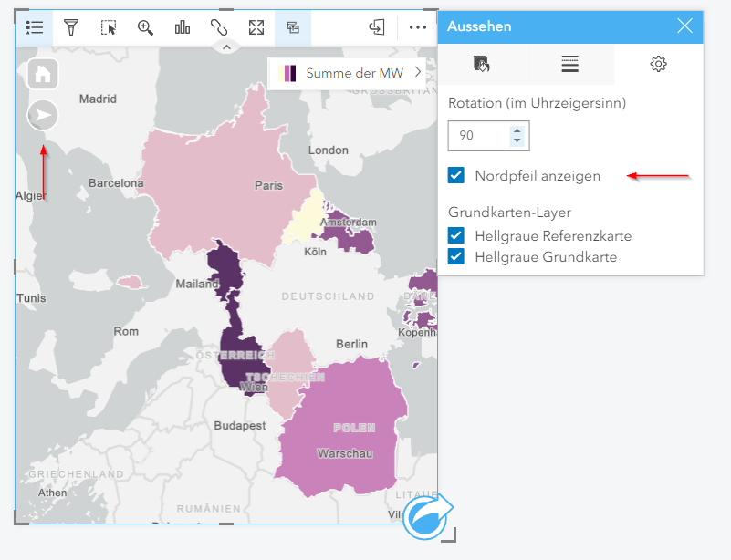Click the Polen region on map
The image size is (731, 560).
point(345,429)
